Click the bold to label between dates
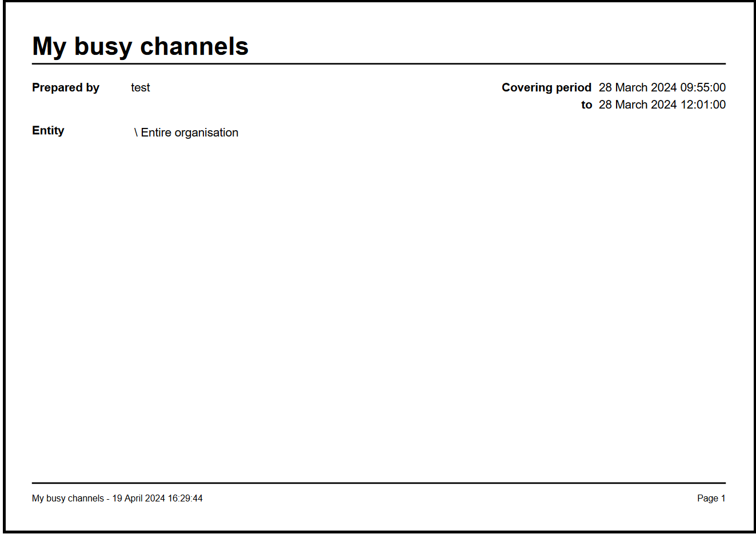This screenshot has height=534, width=756. pos(587,105)
